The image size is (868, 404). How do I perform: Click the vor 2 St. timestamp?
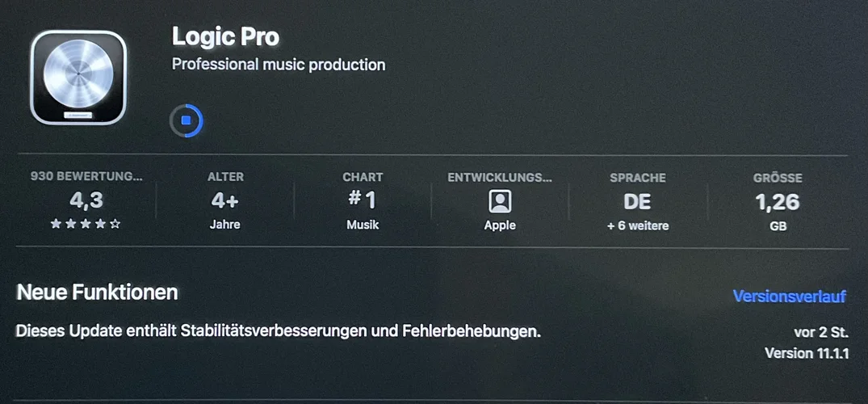(x=821, y=332)
